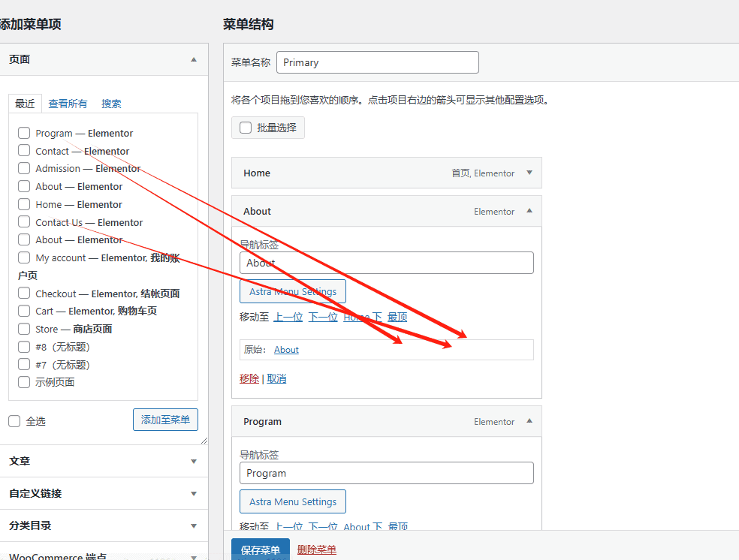The width and height of the screenshot is (739, 560).
Task: Tick the Cart — Elementor checkbox
Action: point(24,311)
